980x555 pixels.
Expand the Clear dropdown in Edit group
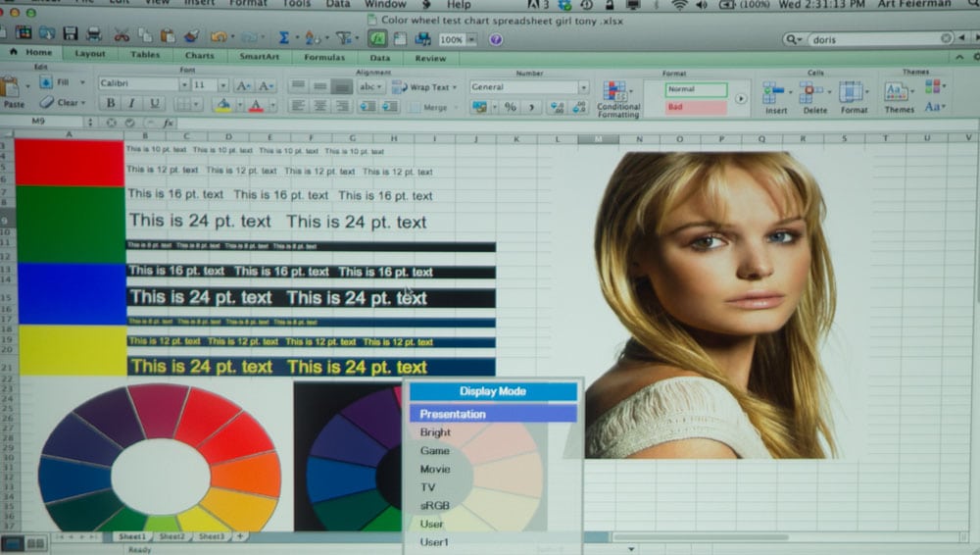[83, 102]
